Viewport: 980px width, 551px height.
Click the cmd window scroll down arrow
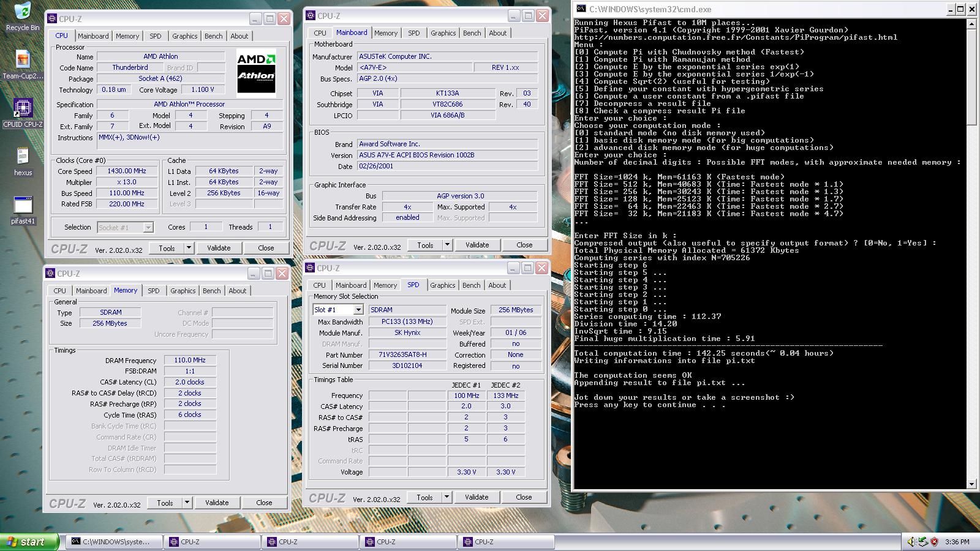point(971,484)
